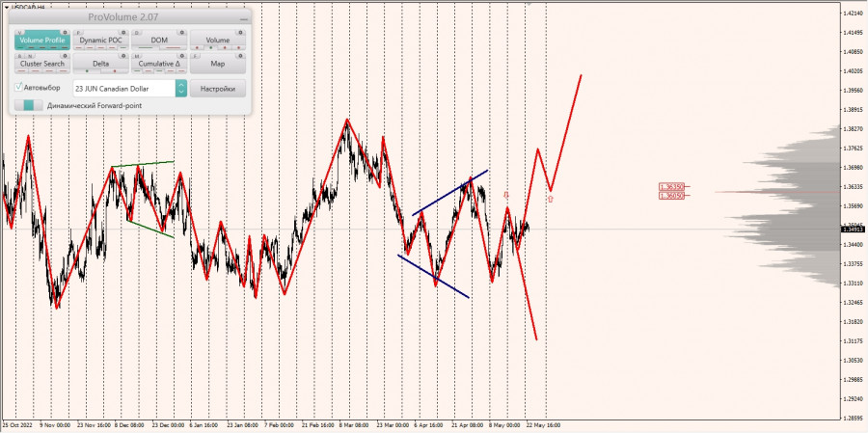This screenshot has width=868, height=433.
Task: Open DOM gear settings
Action: click(182, 33)
